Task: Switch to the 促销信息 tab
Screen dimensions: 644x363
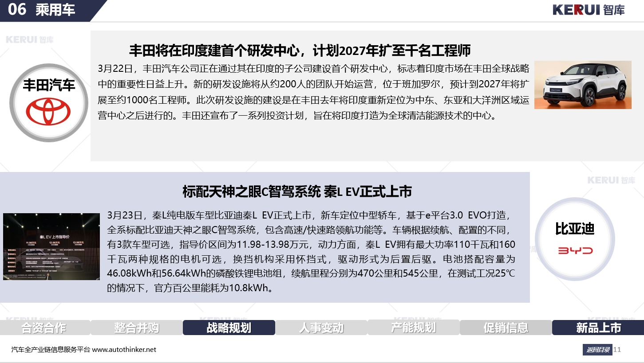Action: pyautogui.click(x=506, y=328)
